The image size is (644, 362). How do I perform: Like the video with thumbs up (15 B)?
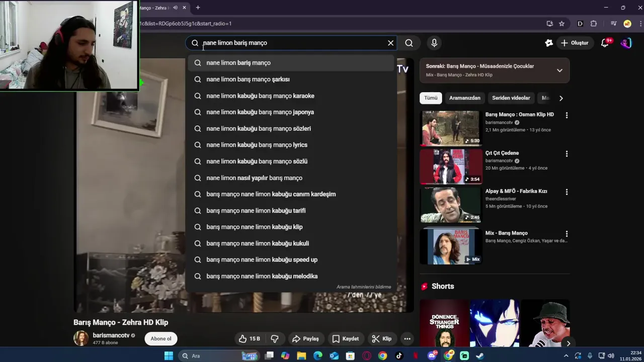click(x=250, y=339)
